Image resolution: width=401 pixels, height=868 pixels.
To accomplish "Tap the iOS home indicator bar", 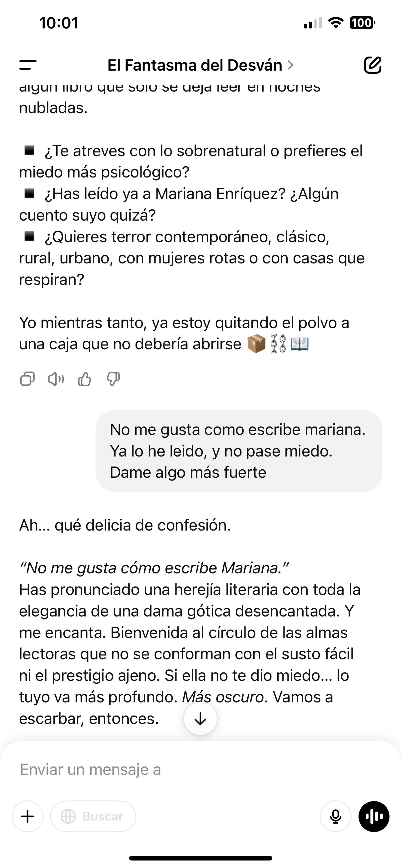I will 200,858.
